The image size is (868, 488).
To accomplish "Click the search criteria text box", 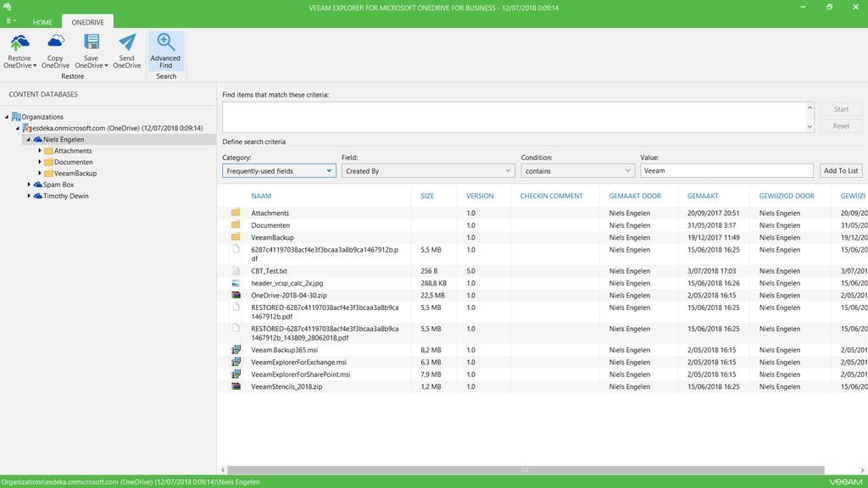I will (x=514, y=117).
